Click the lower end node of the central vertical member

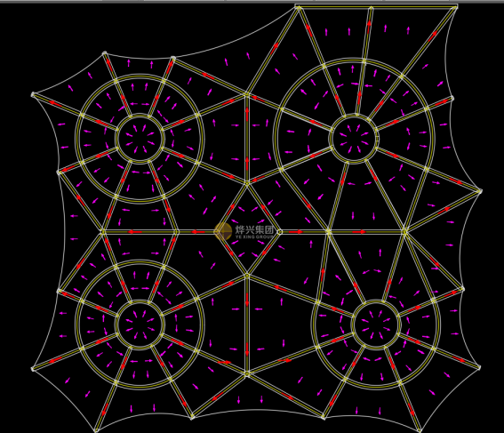[x=247, y=373]
